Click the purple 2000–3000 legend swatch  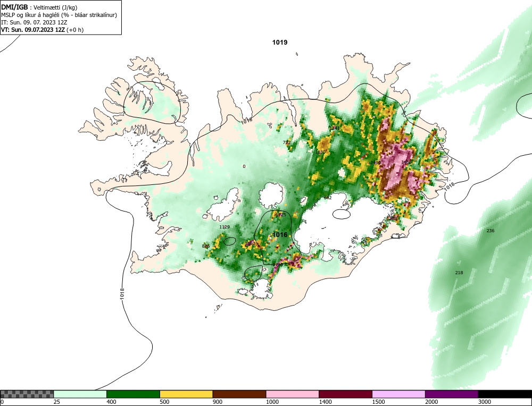(x=452, y=394)
